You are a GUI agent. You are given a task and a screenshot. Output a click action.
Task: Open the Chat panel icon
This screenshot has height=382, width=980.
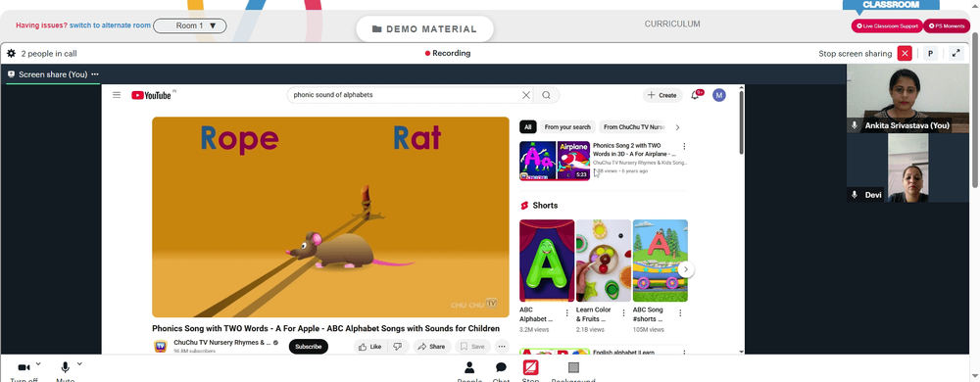coord(501,367)
